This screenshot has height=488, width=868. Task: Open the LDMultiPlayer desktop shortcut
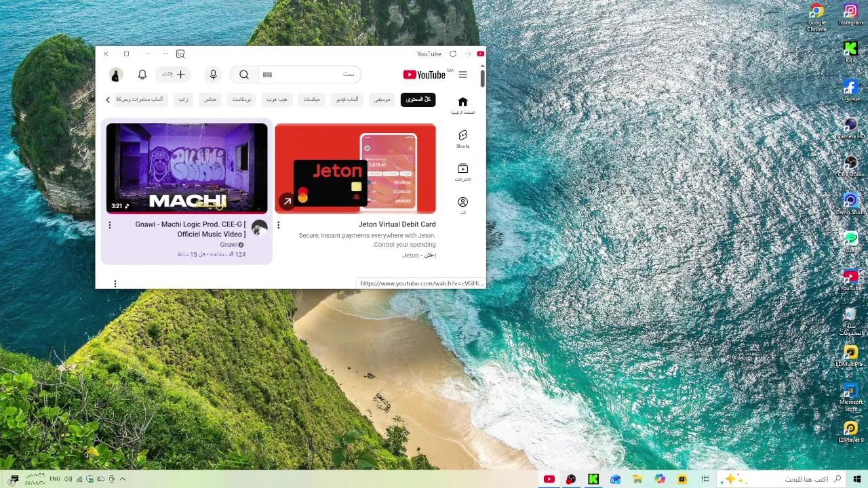850,357
